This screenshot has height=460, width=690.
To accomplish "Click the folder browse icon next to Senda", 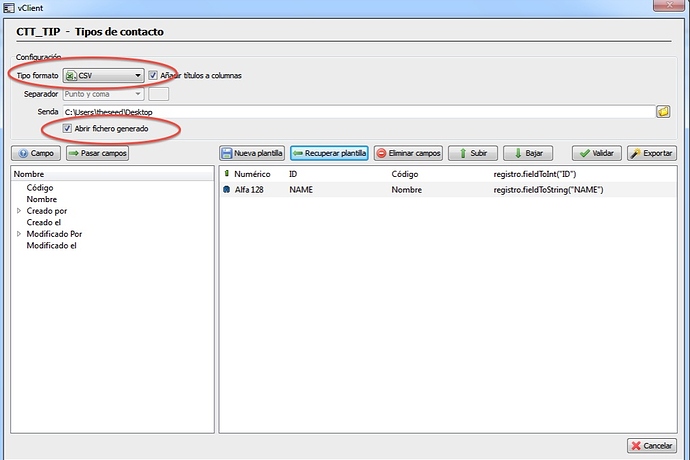I will [x=663, y=112].
